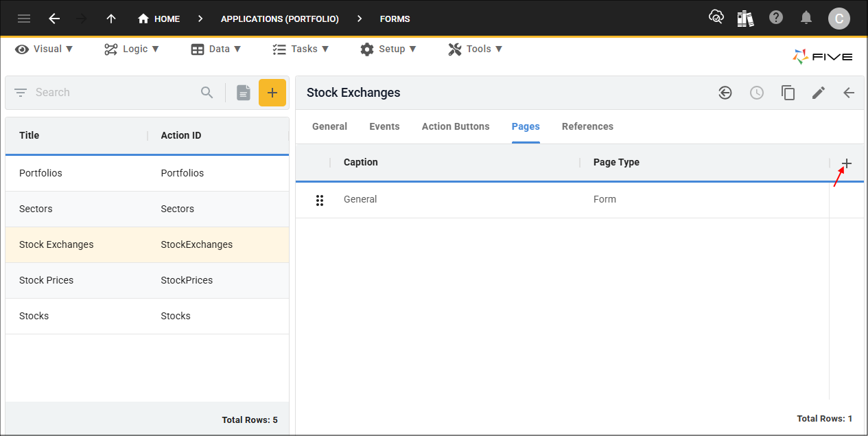
Task: Open the library books icon
Action: (x=746, y=18)
